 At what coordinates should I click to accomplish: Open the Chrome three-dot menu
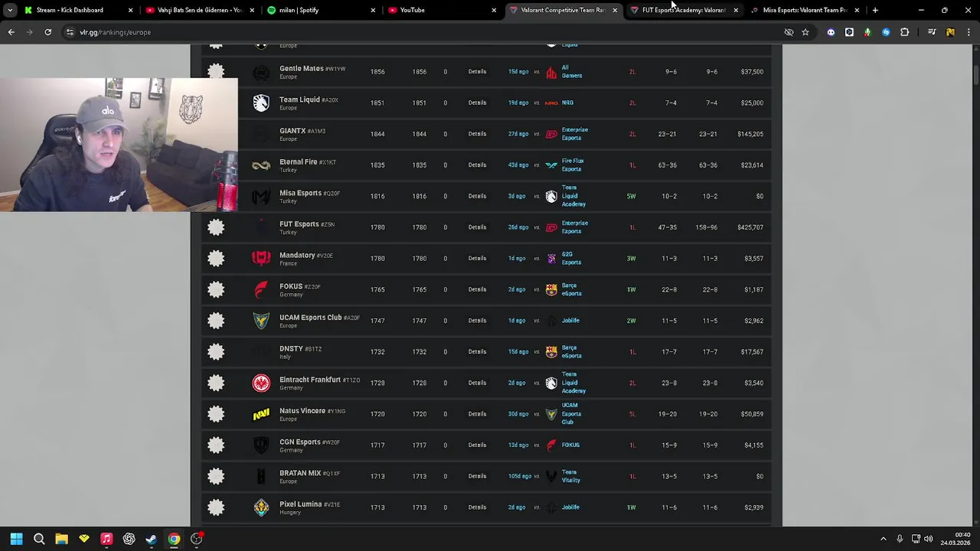(969, 32)
